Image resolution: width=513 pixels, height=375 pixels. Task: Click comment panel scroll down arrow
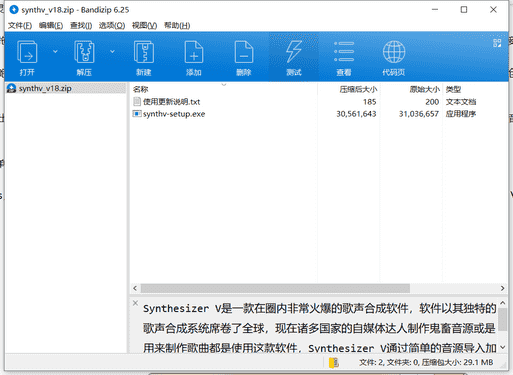(x=503, y=348)
